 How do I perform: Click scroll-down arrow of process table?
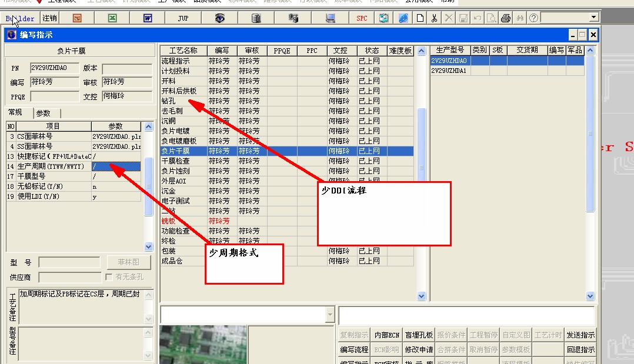click(x=421, y=296)
